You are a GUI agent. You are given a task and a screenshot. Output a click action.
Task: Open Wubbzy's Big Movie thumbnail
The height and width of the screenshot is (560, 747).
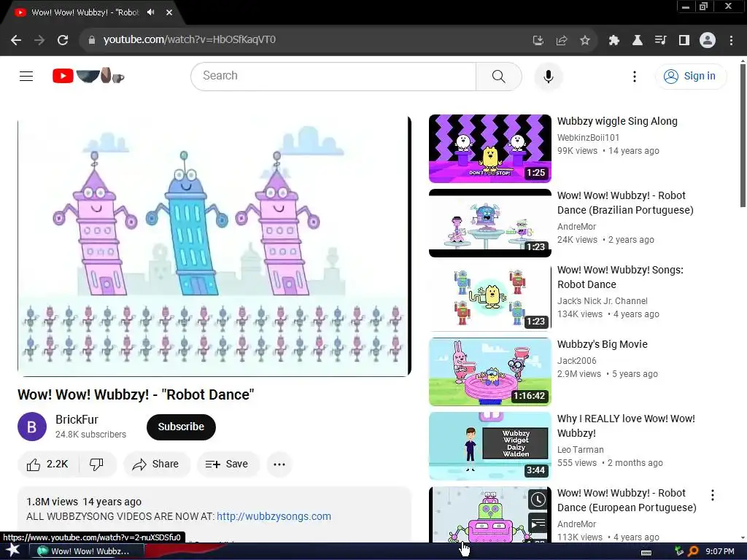tap(489, 371)
